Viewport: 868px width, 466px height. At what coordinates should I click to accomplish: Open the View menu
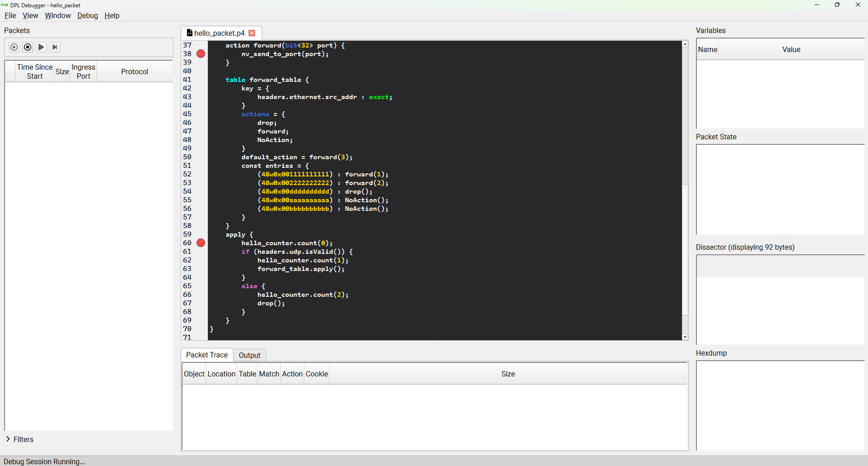30,15
